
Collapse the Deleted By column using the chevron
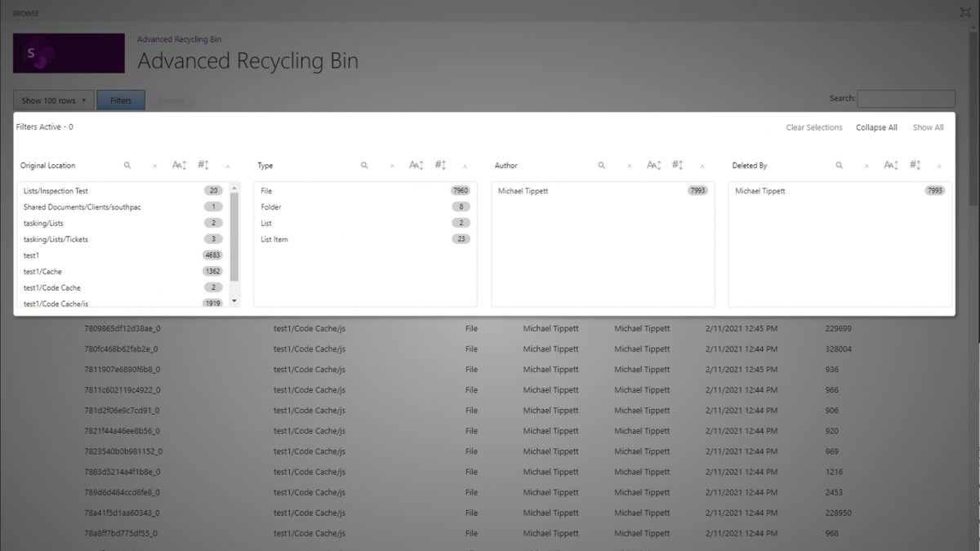938,165
